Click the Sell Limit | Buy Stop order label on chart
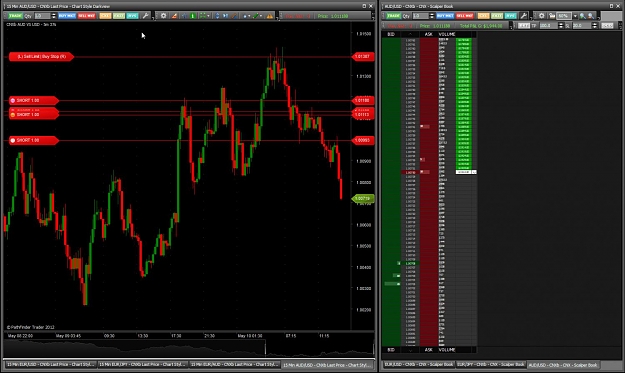The image size is (625, 373). pyautogui.click(x=41, y=57)
